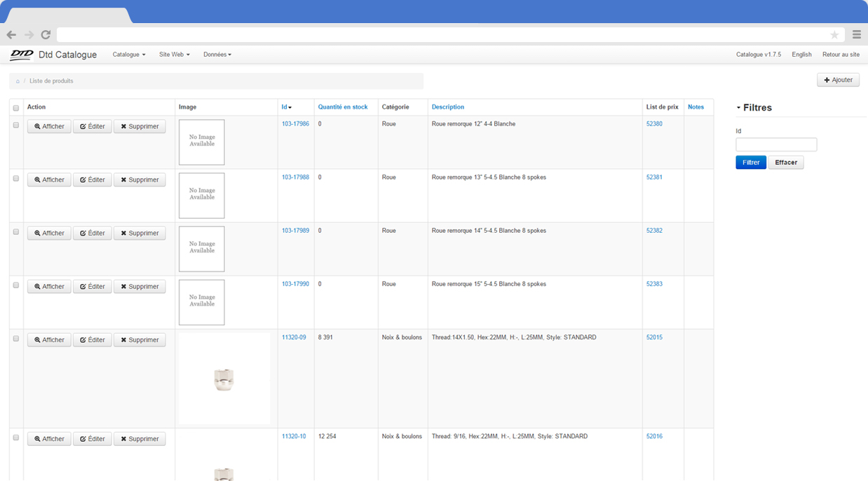Click the home icon in the breadcrumb
This screenshot has height=481, width=868.
(18, 81)
